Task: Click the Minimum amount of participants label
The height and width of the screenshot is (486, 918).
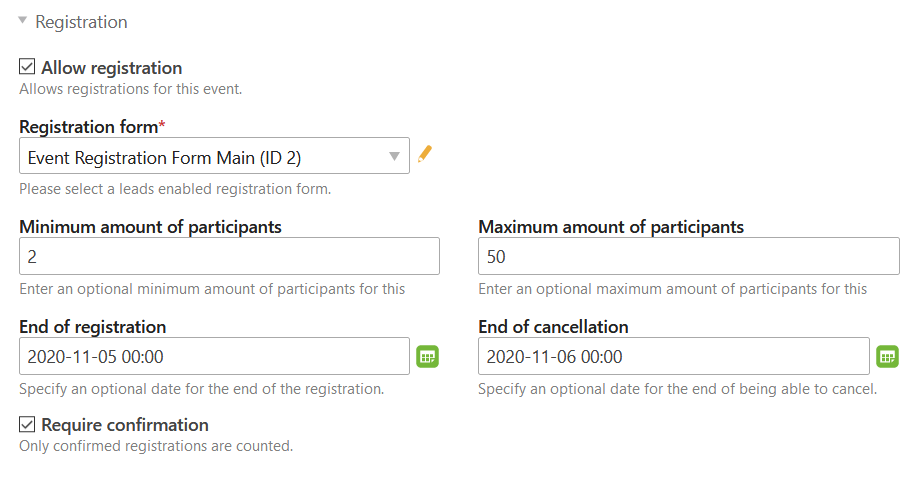Action: coord(150,227)
